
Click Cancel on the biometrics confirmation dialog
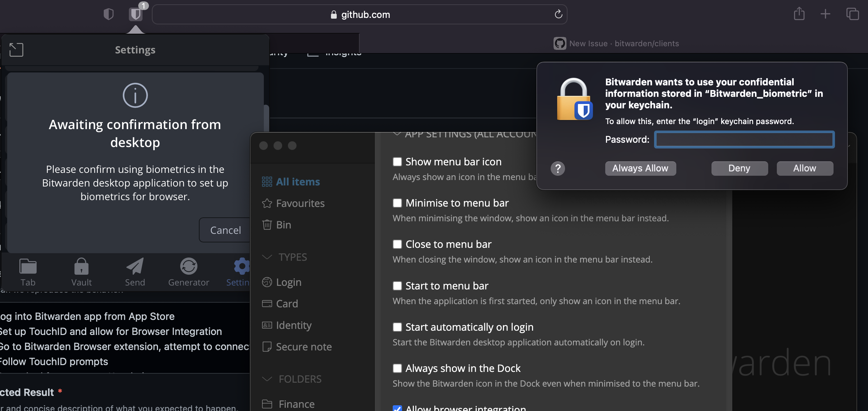point(225,230)
